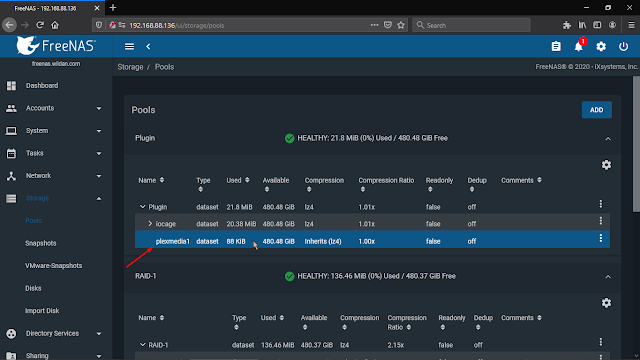Go back with browser back arrow
This screenshot has width=640, height=360.
9,25
